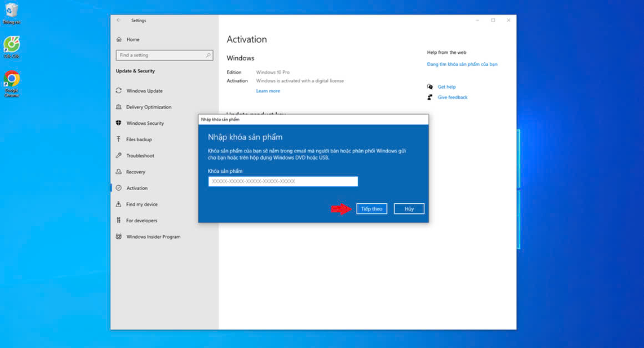Viewport: 644px width, 348px height.
Task: Open Find my device settings
Action: (x=141, y=204)
